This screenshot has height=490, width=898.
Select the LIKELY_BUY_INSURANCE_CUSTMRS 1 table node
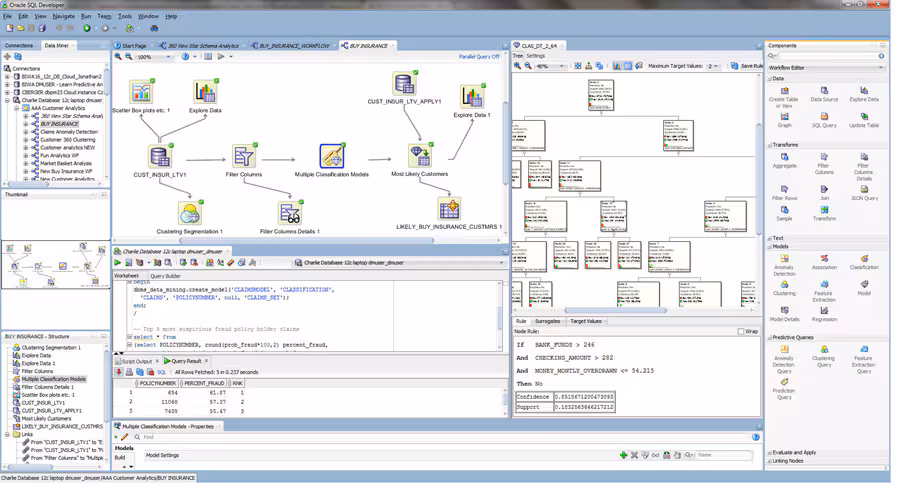click(x=449, y=209)
